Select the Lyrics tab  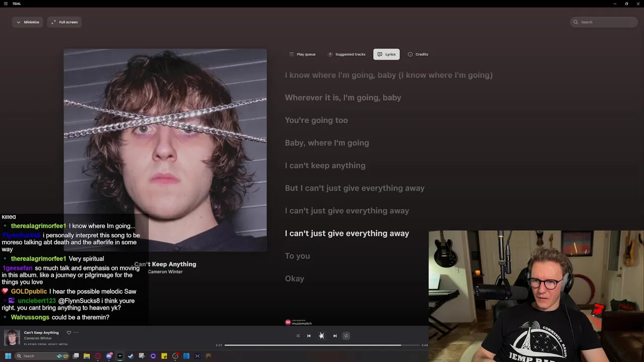click(x=386, y=54)
